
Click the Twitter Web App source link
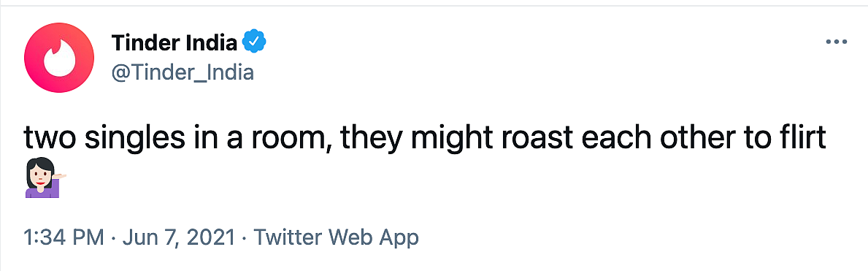[x=336, y=237]
